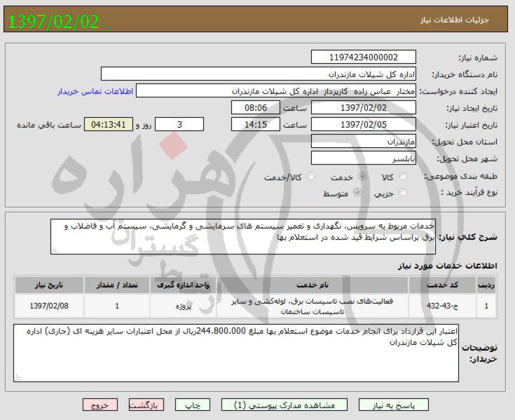Click the چاپ print button
The image size is (515, 420).
pos(193,405)
